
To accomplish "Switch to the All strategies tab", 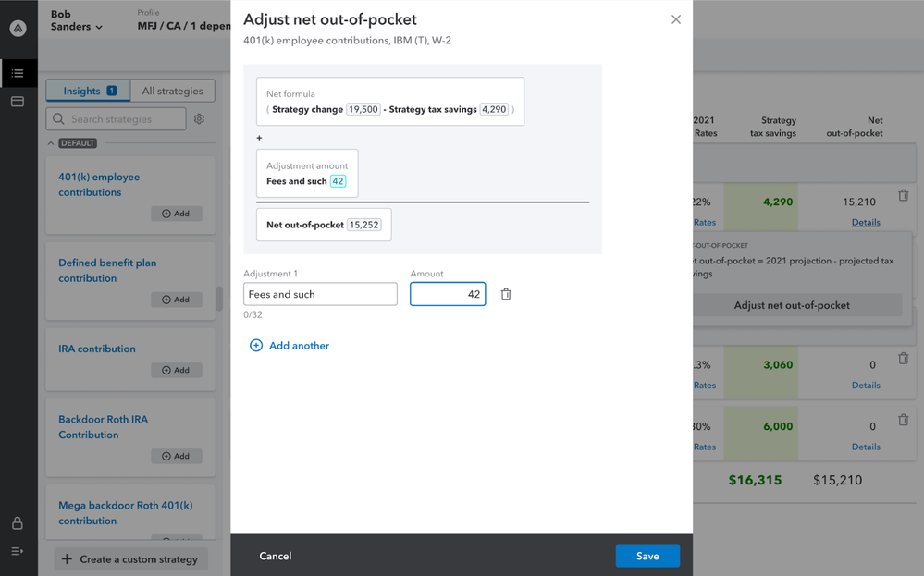I will (x=172, y=91).
